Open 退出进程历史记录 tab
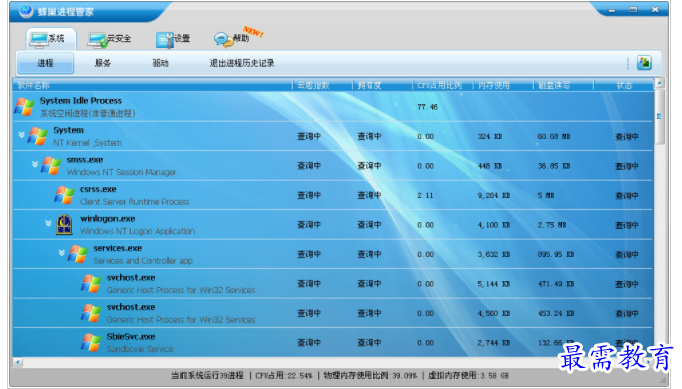 pos(242,63)
